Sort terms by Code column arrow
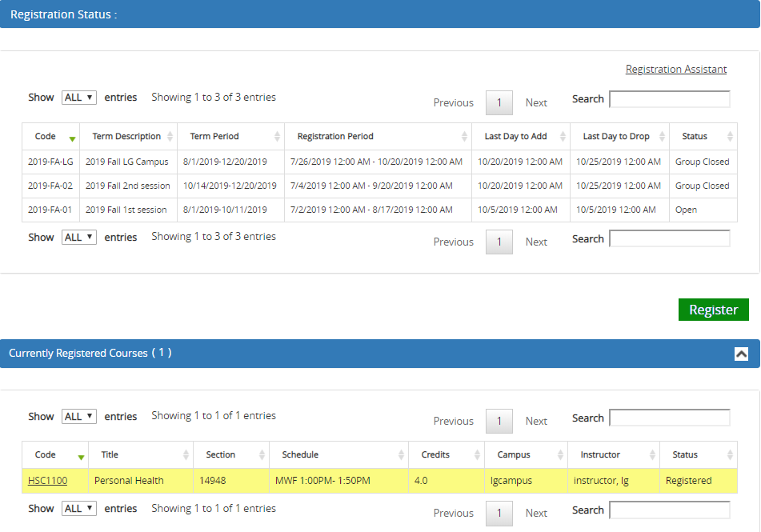The height and width of the screenshot is (532, 761). click(73, 138)
